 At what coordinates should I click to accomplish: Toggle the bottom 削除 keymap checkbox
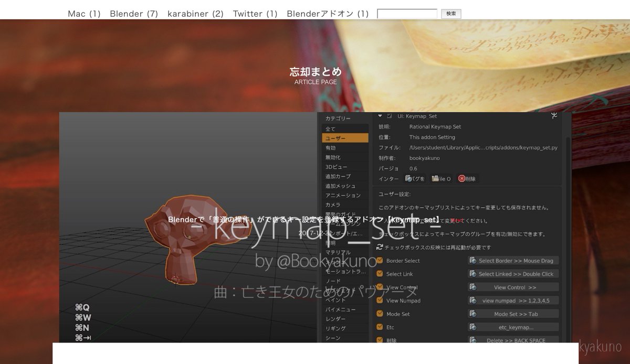(x=380, y=340)
